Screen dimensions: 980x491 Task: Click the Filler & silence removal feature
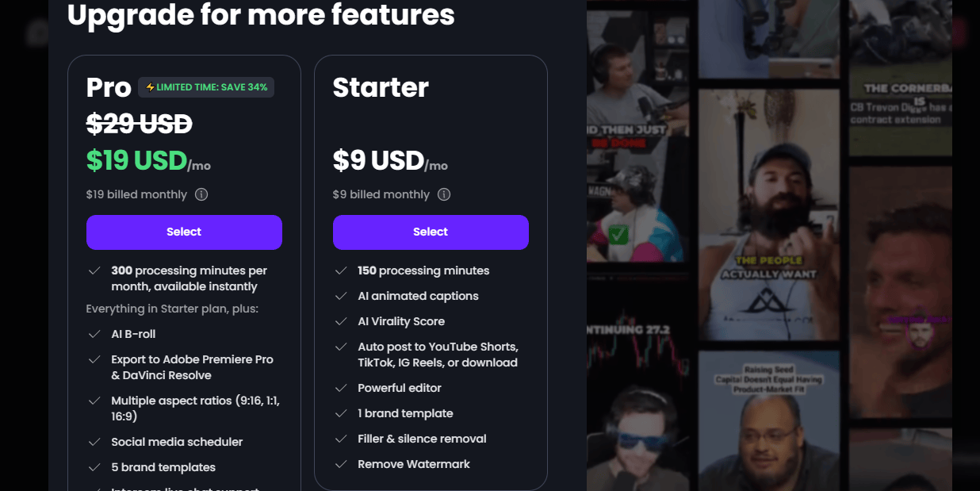(422, 439)
